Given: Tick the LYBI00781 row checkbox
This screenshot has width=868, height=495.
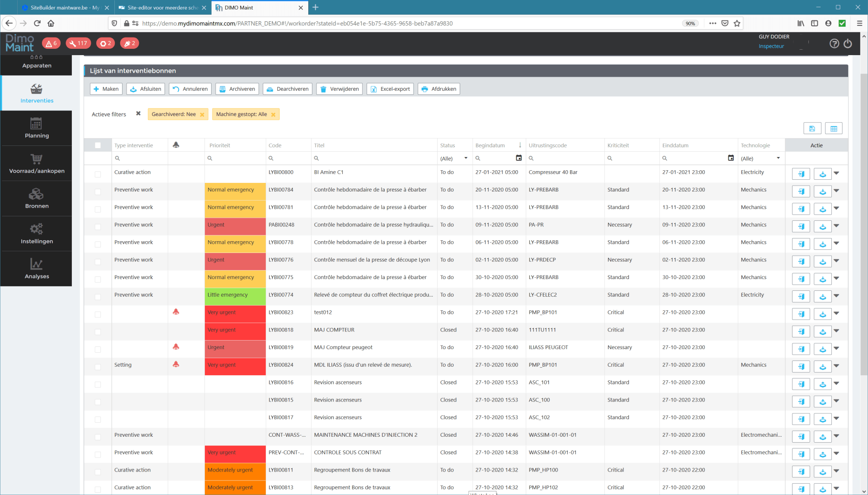Looking at the screenshot, I should click(98, 209).
